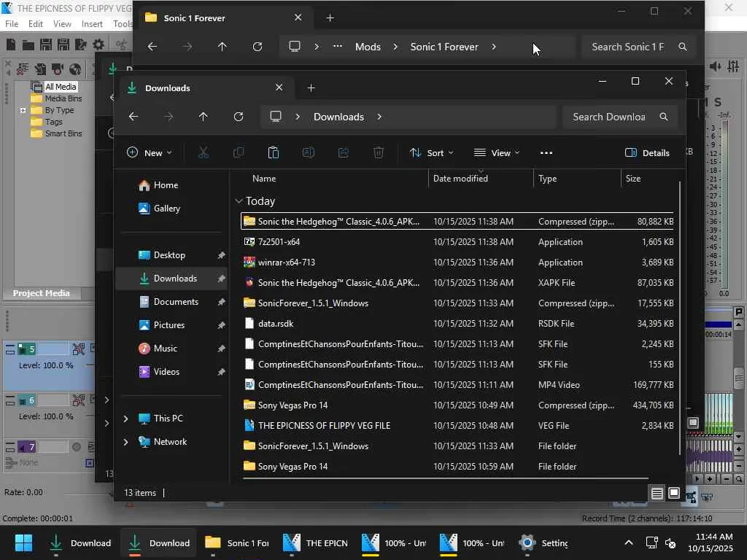Image resolution: width=747 pixels, height=560 pixels.
Task: Select the data.rsdk file
Action: point(457,324)
